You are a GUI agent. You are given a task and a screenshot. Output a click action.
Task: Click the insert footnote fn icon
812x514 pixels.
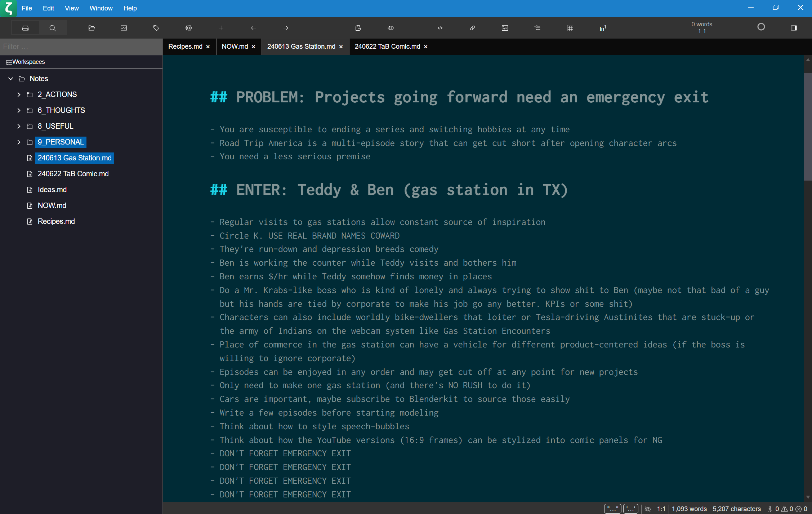(x=602, y=28)
